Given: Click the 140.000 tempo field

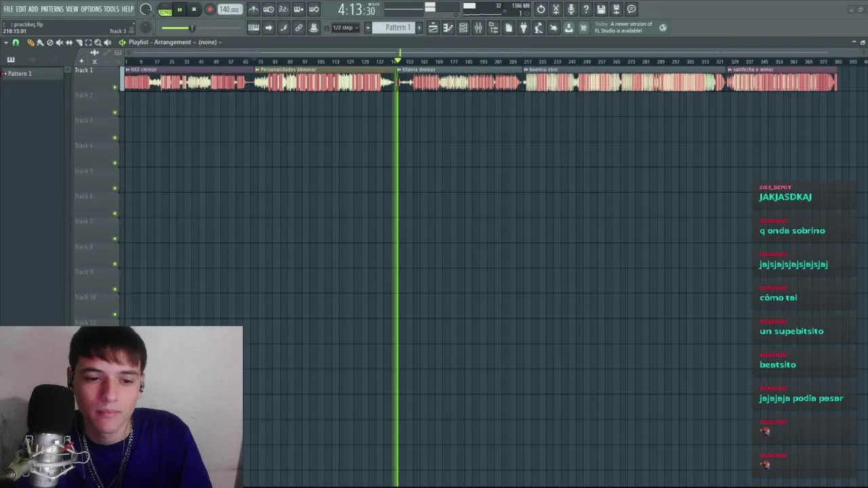Looking at the screenshot, I should pyautogui.click(x=230, y=9).
